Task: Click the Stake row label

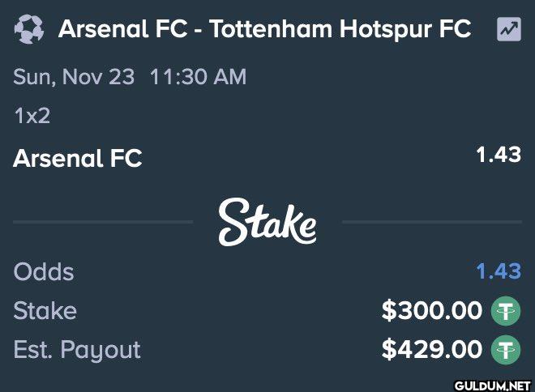Action: 45,310
